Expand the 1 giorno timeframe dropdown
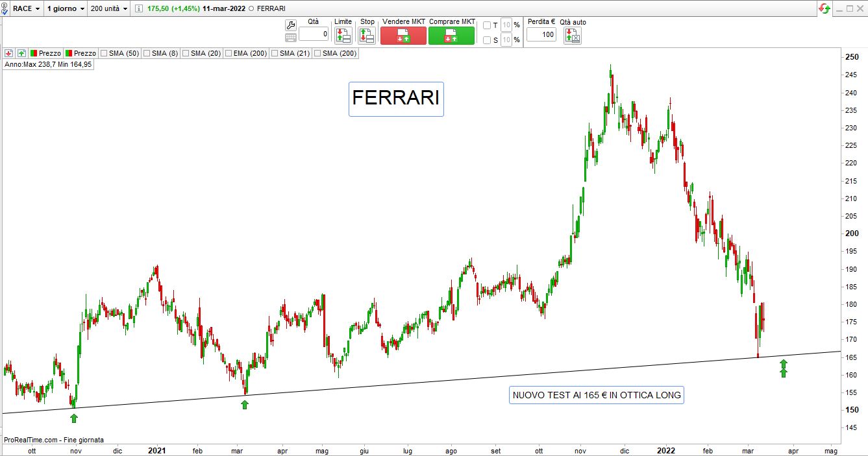 [66, 8]
